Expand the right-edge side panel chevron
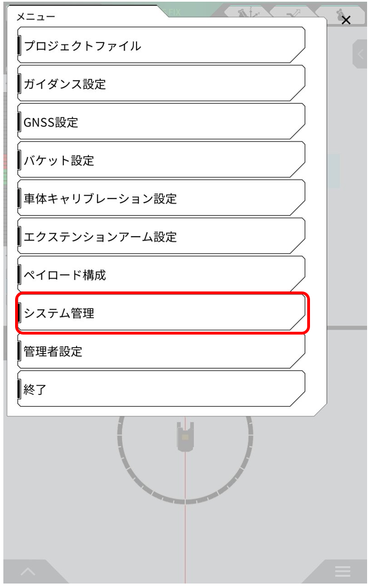 (x=361, y=55)
